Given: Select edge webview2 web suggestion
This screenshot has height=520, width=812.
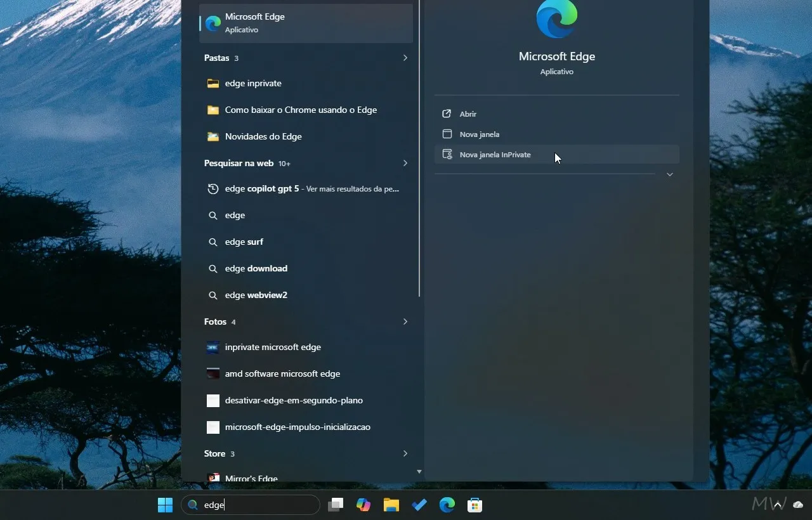Looking at the screenshot, I should [306, 295].
